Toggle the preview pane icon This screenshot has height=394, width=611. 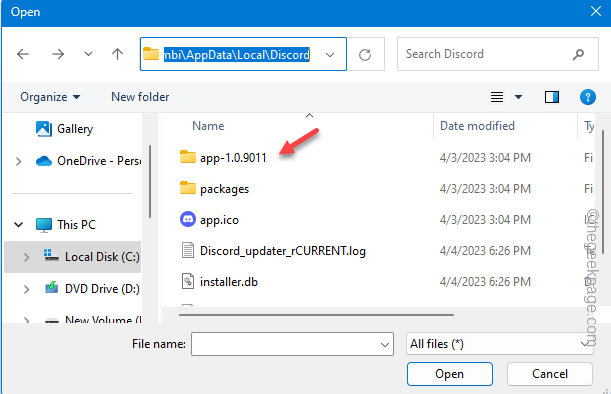552,97
